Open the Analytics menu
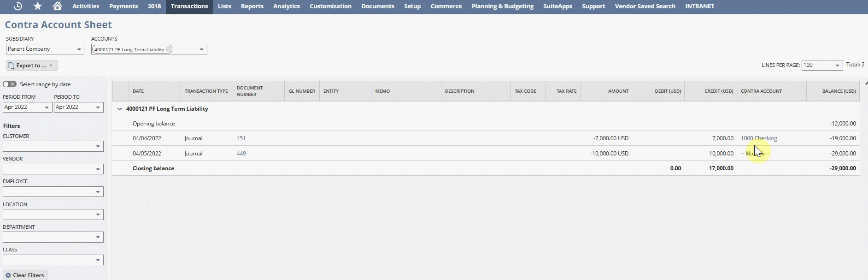Viewport: 868px width, 280px height. pyautogui.click(x=287, y=6)
